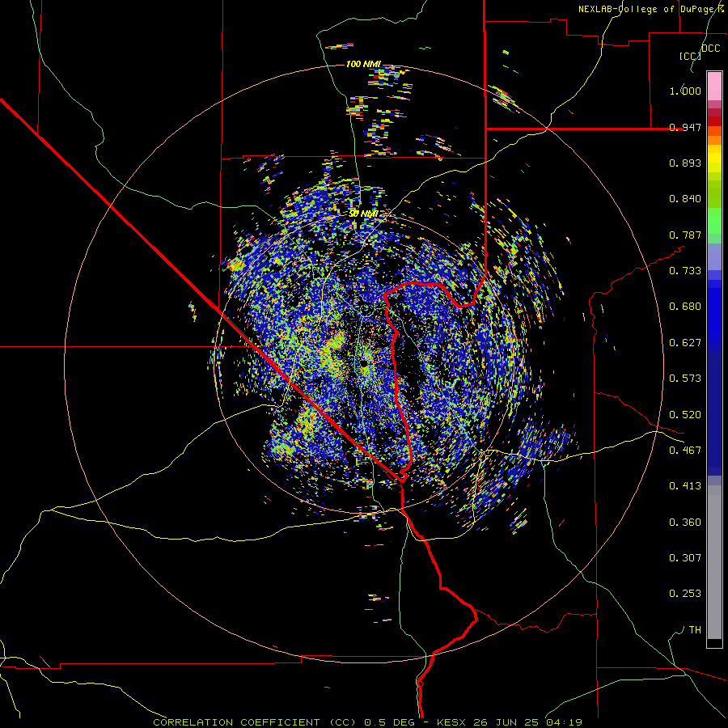Image resolution: width=728 pixels, height=728 pixels.
Task: Click the 1.000 scale value
Action: point(685,91)
